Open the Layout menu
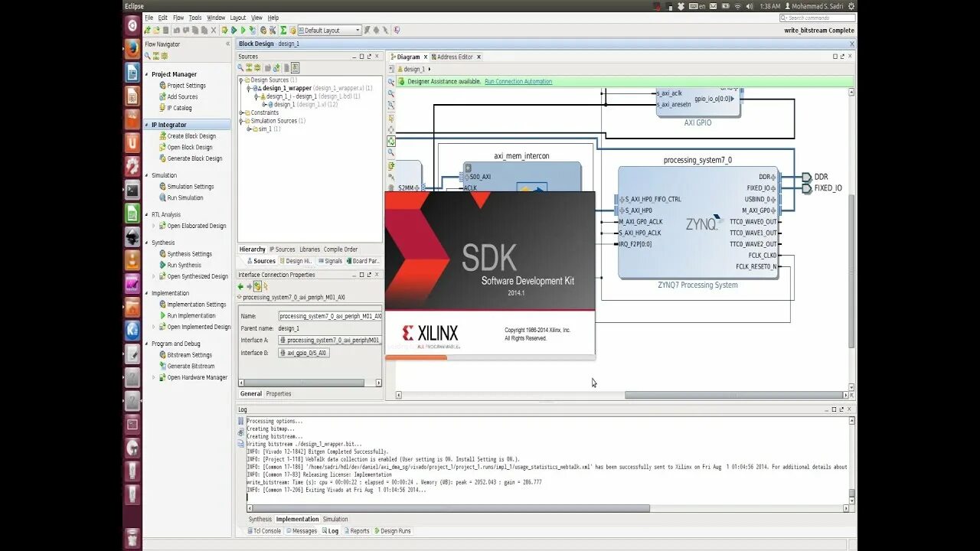980x551 pixels. [238, 18]
